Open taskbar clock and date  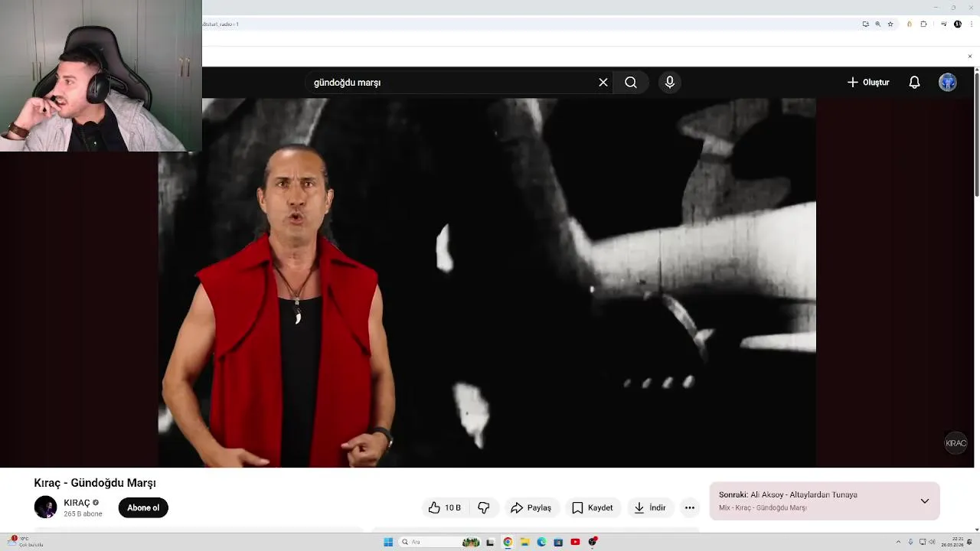point(952,542)
